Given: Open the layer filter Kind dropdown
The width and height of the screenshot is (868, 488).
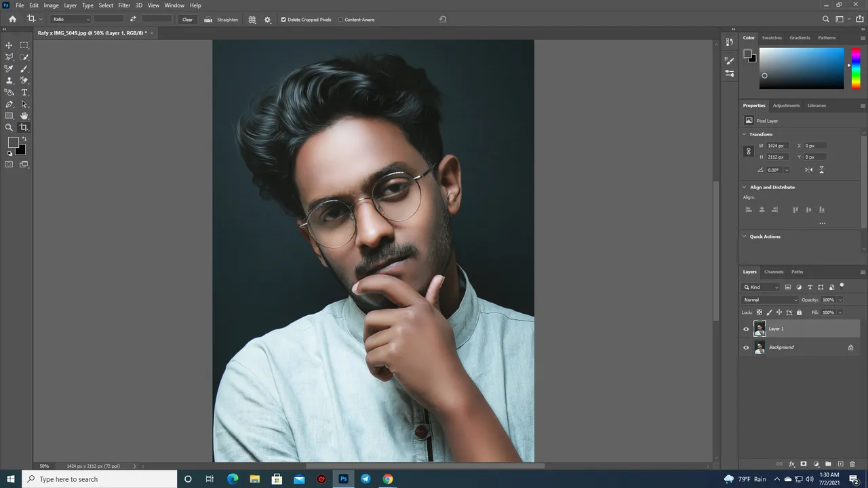Looking at the screenshot, I should coord(762,287).
